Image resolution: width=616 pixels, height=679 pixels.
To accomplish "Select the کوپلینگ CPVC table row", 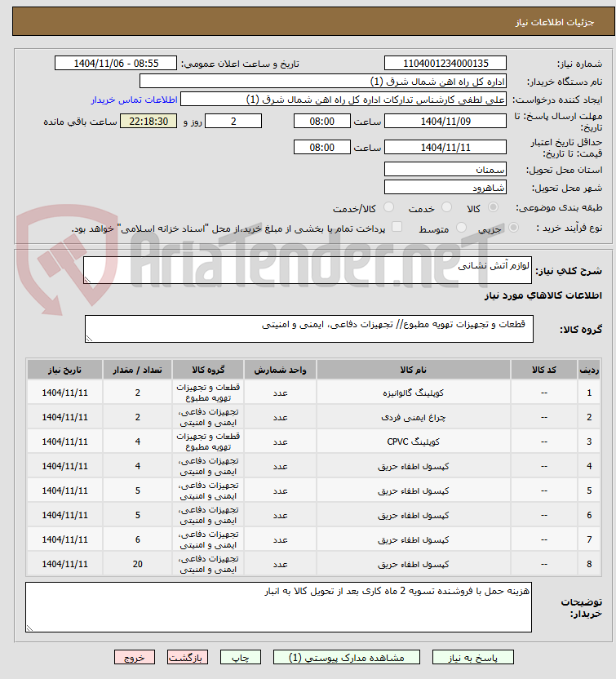I will click(x=314, y=442).
